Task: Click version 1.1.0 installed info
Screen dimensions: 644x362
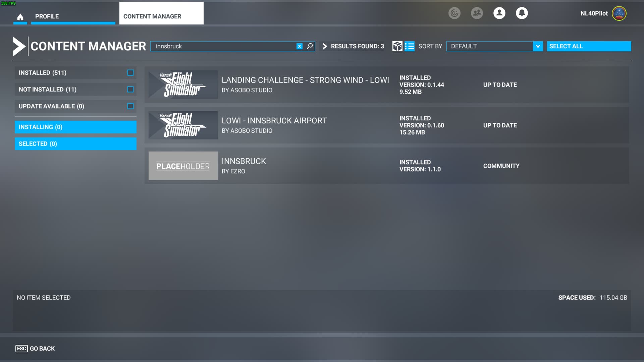Action: coord(420,166)
